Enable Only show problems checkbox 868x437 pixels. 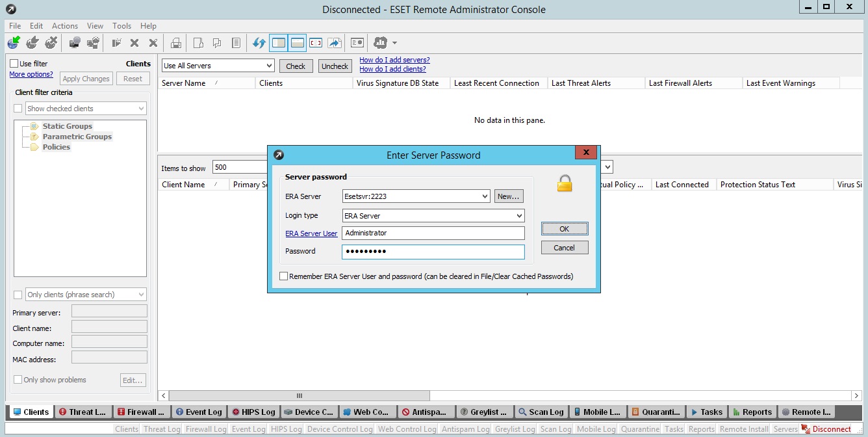(18, 380)
